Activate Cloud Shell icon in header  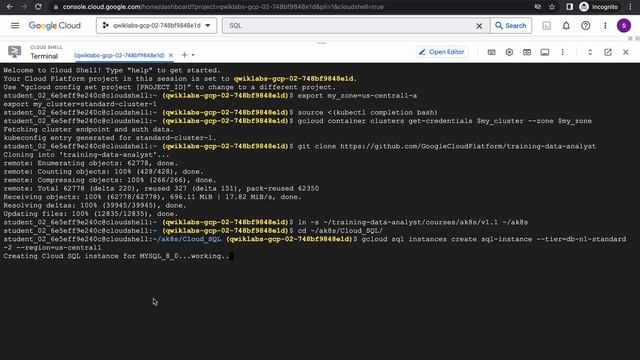547,26
